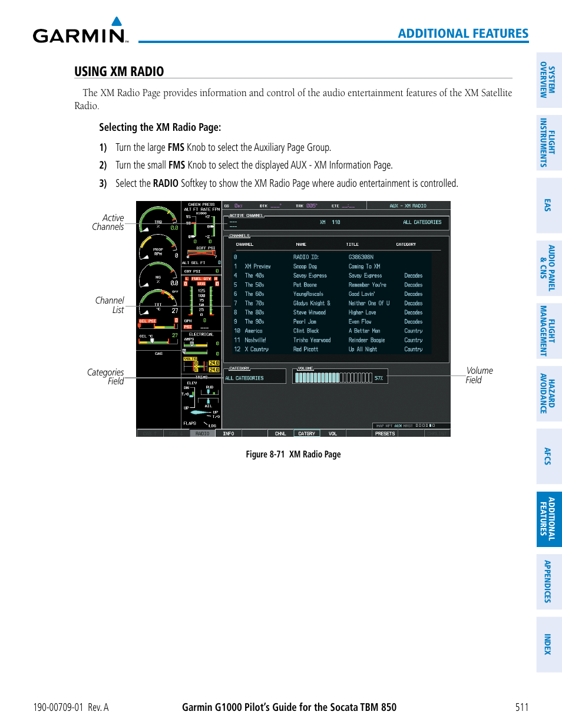
Task: Click the RUD trim indicator
Action: pyautogui.click(x=209, y=390)
